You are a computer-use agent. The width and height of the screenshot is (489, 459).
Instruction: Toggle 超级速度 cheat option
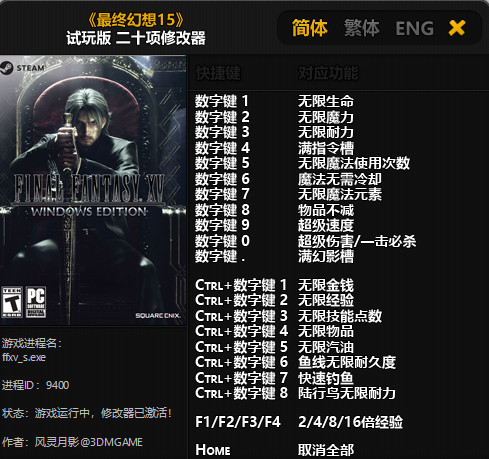(326, 225)
